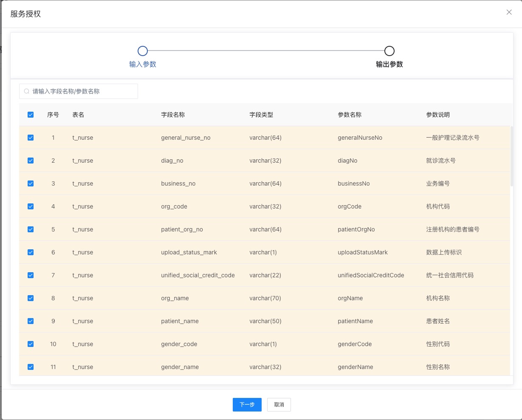Deselect unified_social_credit_code row checkbox

pos(31,275)
